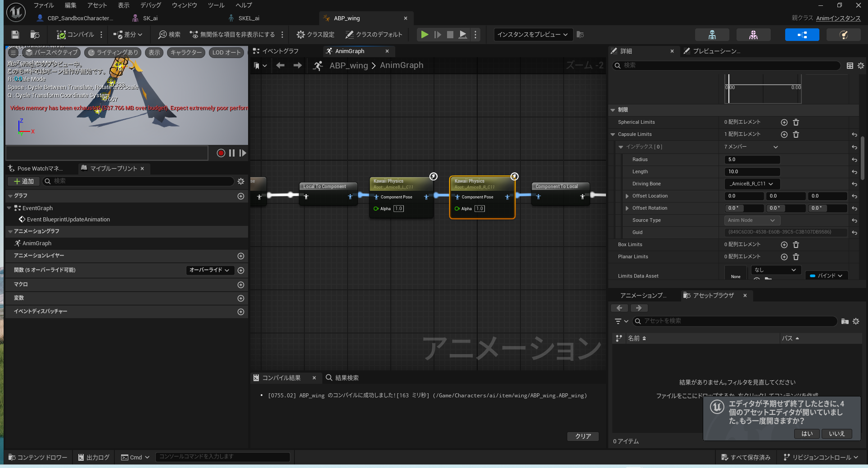Image resolution: width=868 pixels, height=468 pixels.
Task: Click the save asset floppy icon
Action: tap(15, 35)
